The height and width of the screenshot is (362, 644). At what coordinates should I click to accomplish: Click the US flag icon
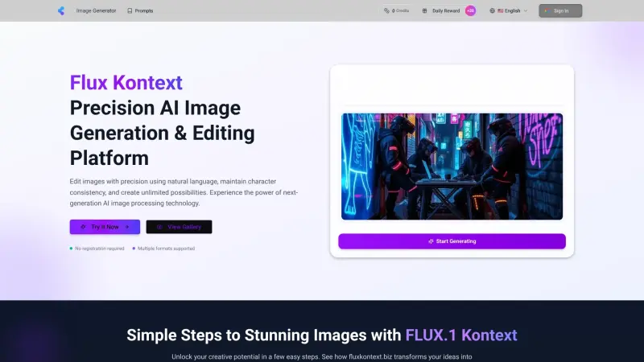(500, 10)
